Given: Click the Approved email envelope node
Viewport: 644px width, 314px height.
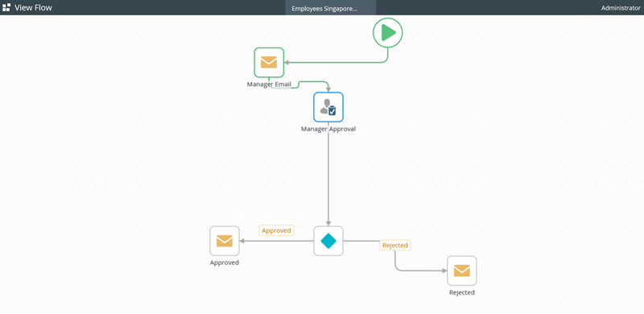Looking at the screenshot, I should click(x=225, y=241).
